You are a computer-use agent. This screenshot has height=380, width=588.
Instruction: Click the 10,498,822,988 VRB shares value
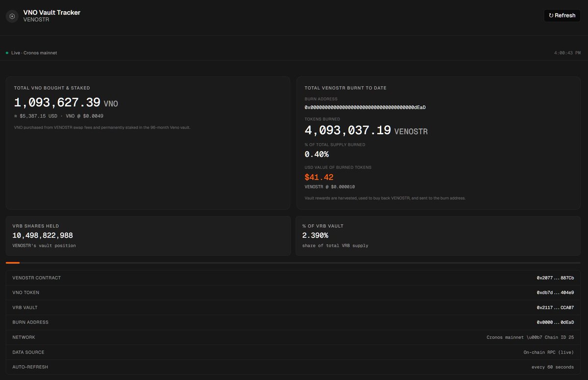(43, 236)
